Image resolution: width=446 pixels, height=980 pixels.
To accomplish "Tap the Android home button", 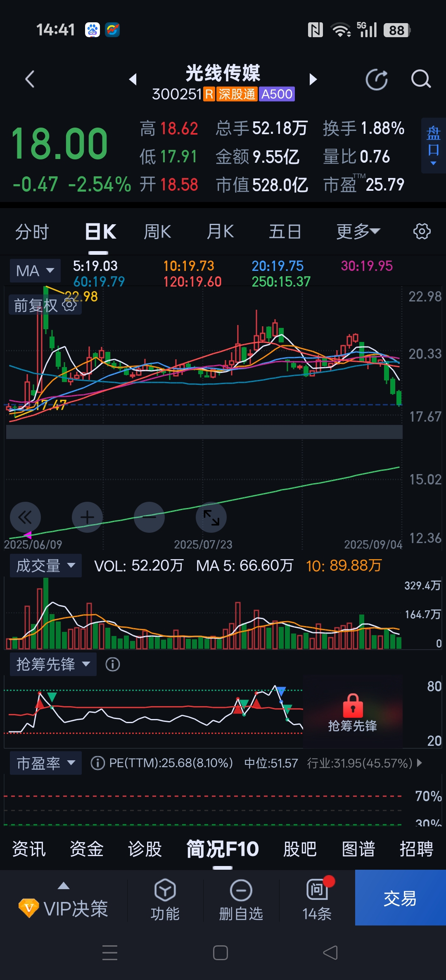I will tap(221, 953).
